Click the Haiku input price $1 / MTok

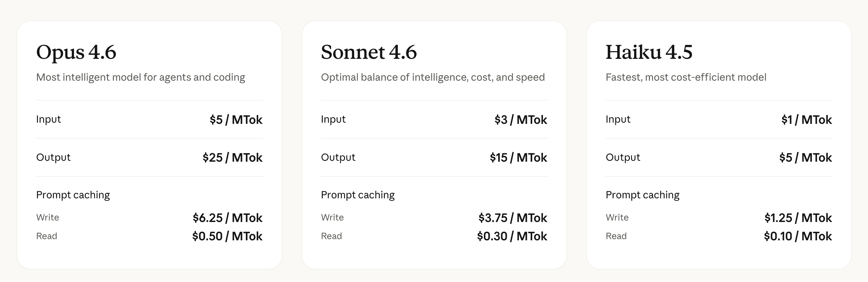806,120
